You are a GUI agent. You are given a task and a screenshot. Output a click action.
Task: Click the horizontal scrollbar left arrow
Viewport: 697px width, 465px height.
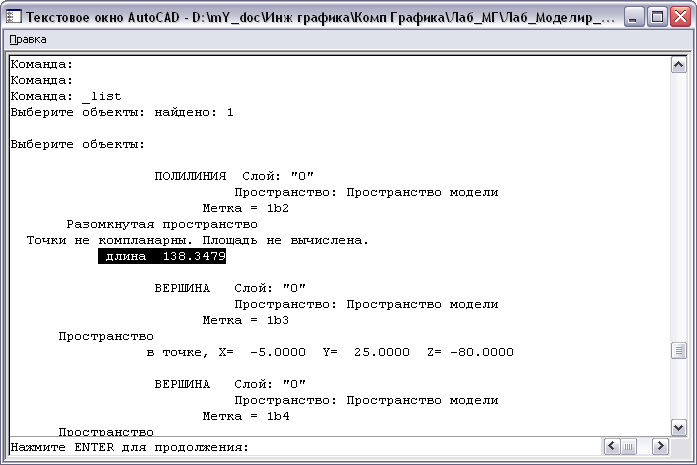pos(612,446)
